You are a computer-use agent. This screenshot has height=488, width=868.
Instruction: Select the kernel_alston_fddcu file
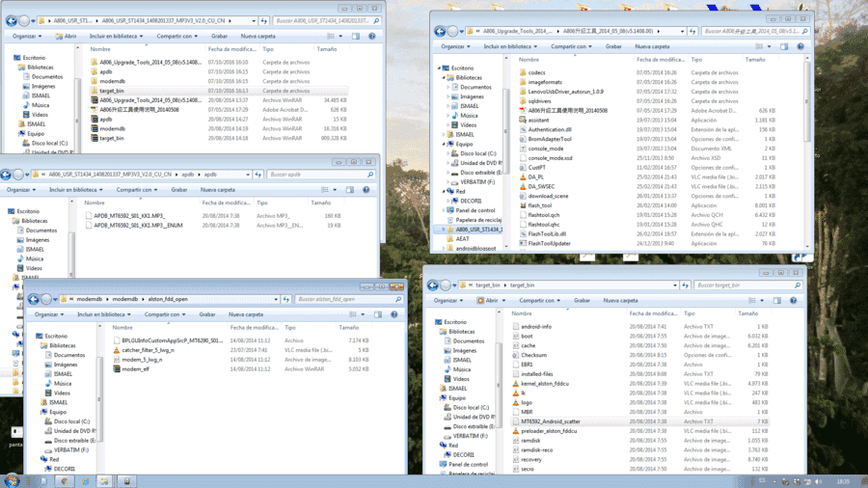(x=545, y=384)
